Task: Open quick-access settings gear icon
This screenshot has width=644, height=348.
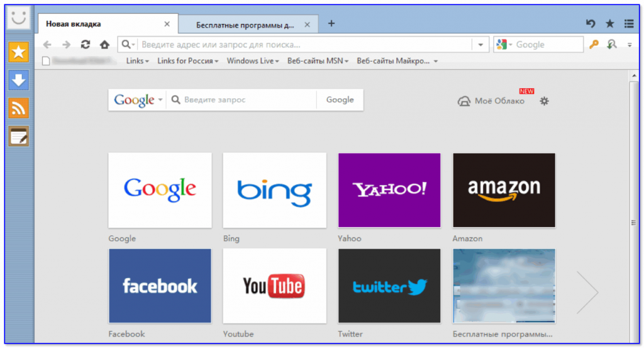Action: (545, 101)
